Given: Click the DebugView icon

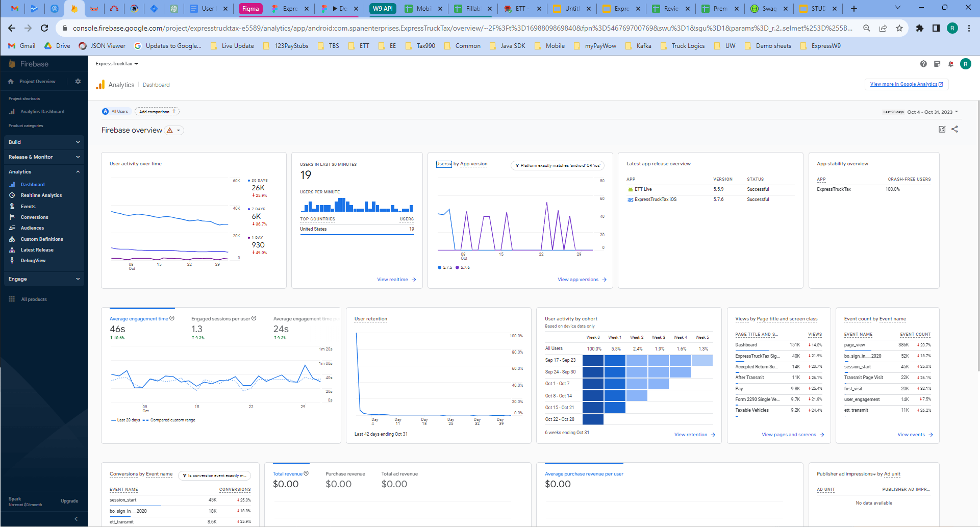Looking at the screenshot, I should pos(12,261).
